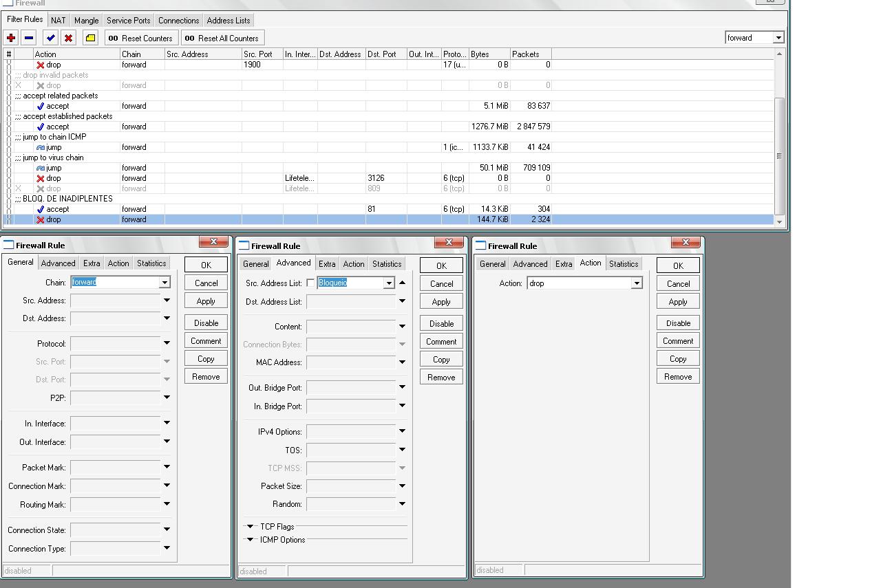
Task: Click Apply in the Src. Address List dialog
Action: click(441, 302)
